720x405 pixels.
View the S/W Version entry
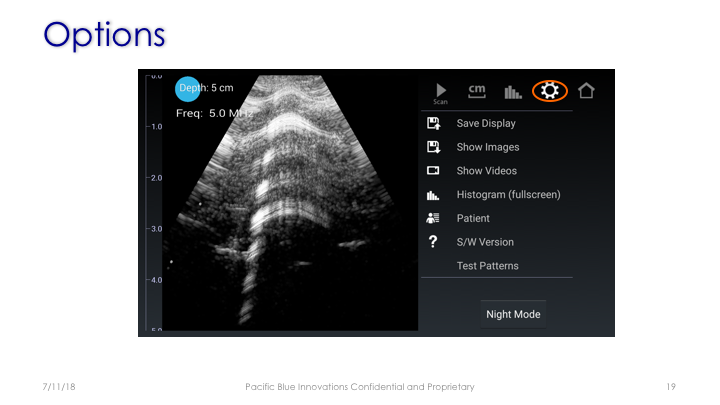485,242
